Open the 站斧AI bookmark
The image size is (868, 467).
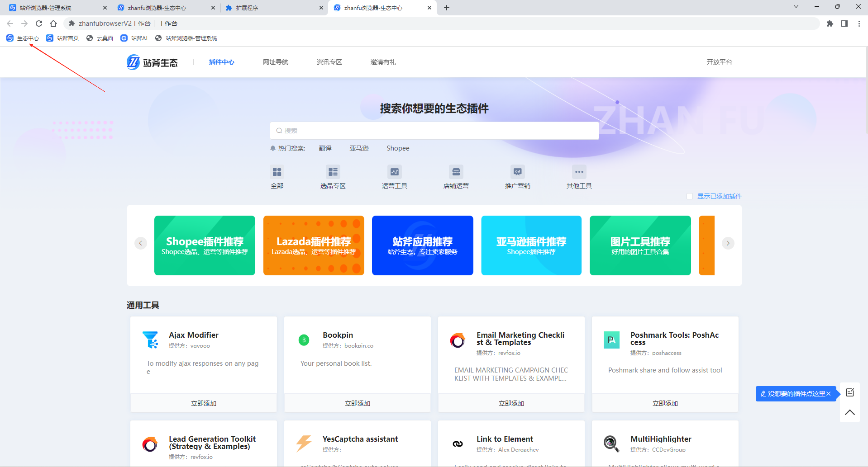tap(134, 38)
